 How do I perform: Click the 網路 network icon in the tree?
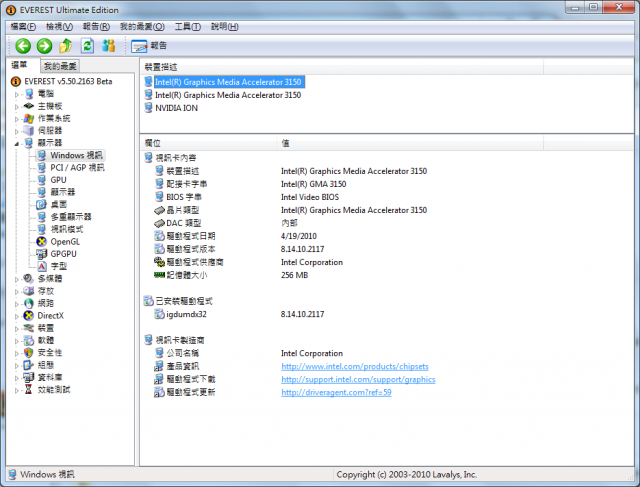(28, 303)
